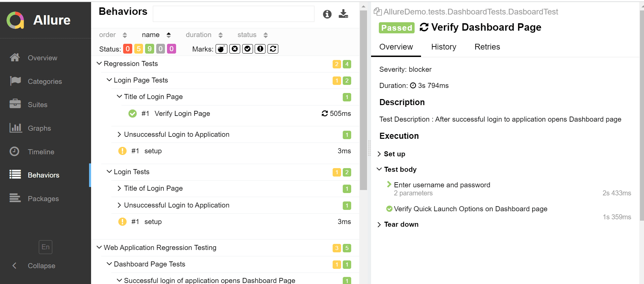Viewport: 644px width, 284px height.
Task: Switch to the Retries tab
Action: 487,47
